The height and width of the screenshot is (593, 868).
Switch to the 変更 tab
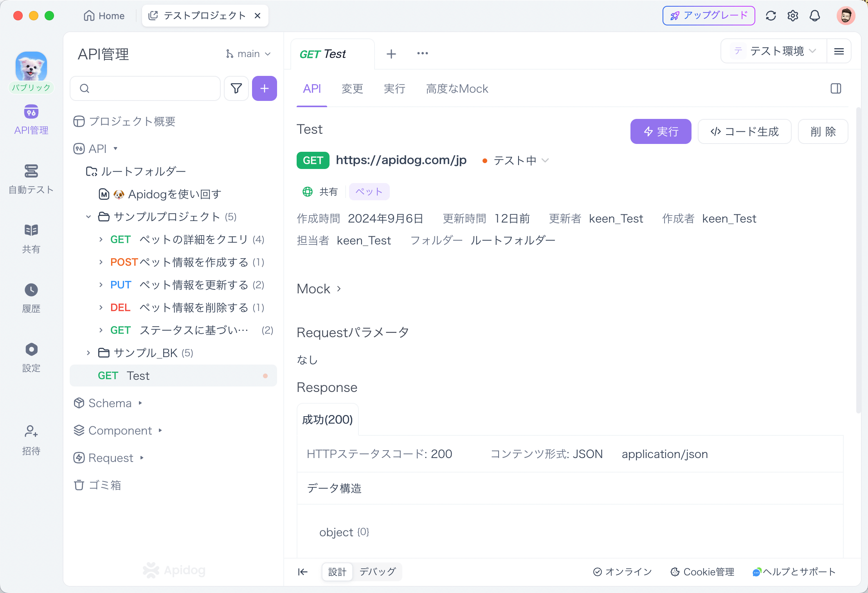point(352,89)
